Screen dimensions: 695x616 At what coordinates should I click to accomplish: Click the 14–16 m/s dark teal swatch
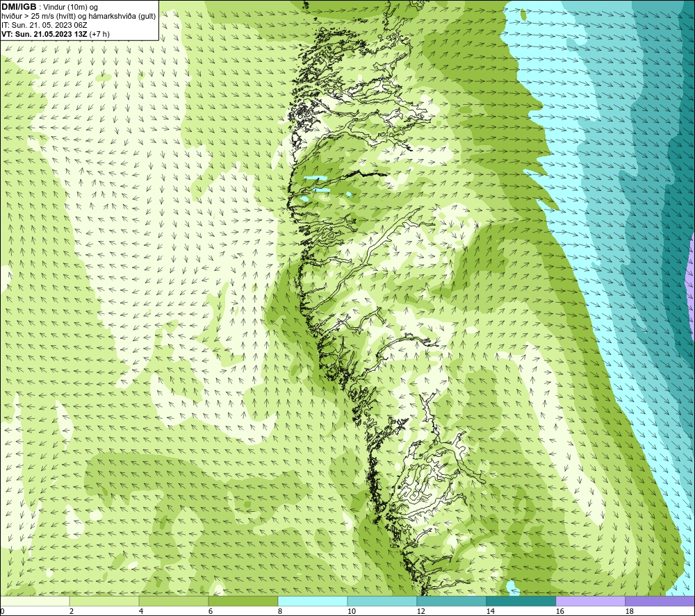tap(521, 601)
